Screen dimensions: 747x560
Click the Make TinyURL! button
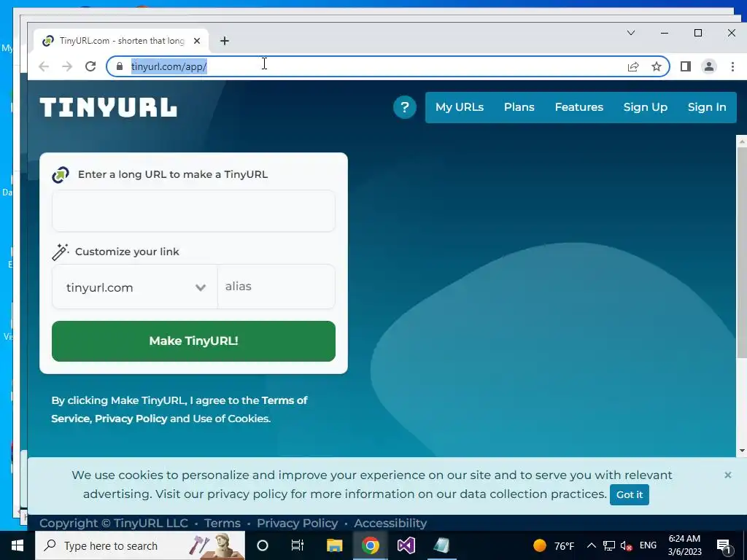tap(193, 341)
